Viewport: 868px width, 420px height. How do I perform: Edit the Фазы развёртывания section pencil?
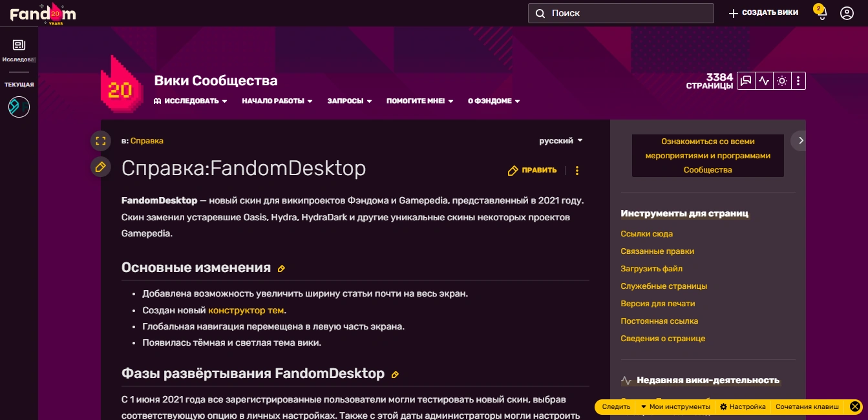tap(395, 374)
